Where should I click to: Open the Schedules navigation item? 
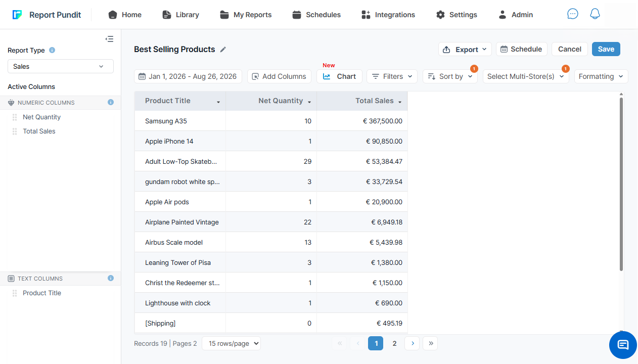click(316, 15)
